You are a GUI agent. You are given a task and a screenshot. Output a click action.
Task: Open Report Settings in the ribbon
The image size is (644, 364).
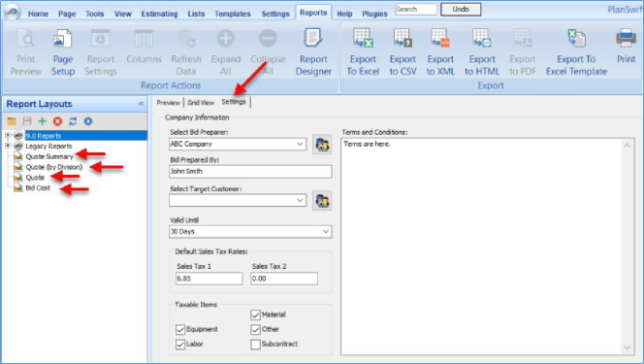[101, 52]
